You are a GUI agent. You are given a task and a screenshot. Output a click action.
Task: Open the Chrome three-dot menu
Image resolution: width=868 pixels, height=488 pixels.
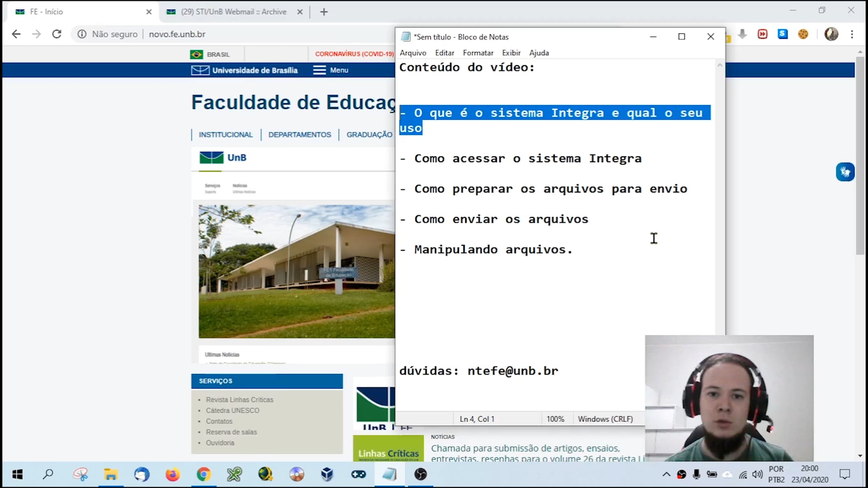[x=852, y=34]
